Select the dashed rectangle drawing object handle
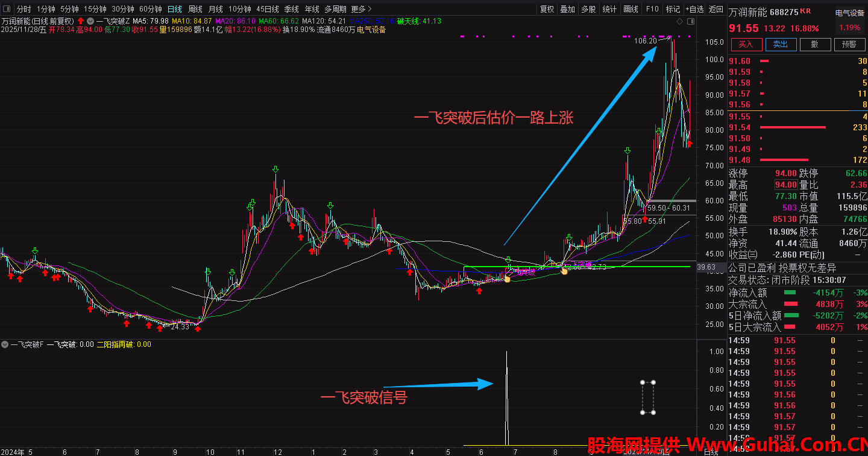Viewport: 868px width, 456px height. click(643, 382)
